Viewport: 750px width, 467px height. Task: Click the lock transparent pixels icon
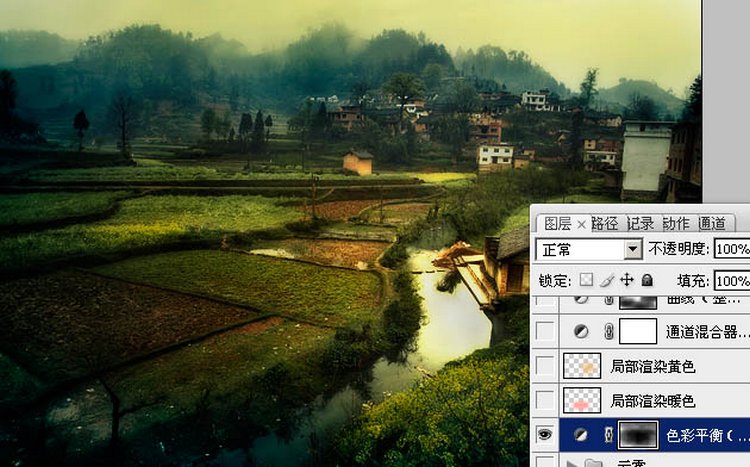[x=587, y=280]
